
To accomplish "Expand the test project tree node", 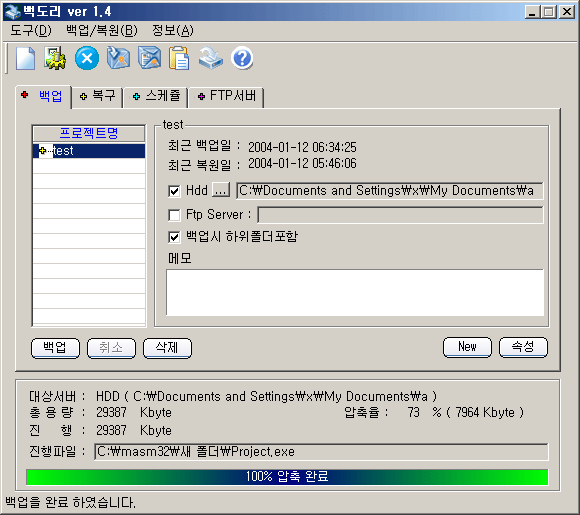I will point(43,151).
